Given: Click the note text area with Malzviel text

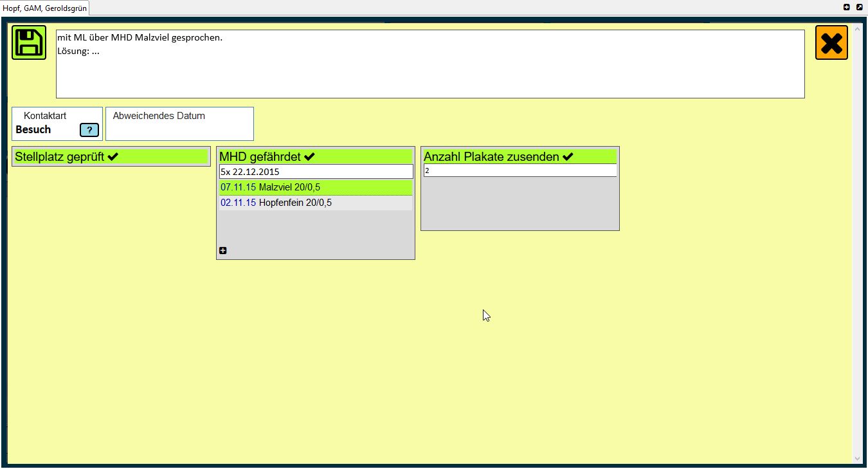Looking at the screenshot, I should point(429,64).
